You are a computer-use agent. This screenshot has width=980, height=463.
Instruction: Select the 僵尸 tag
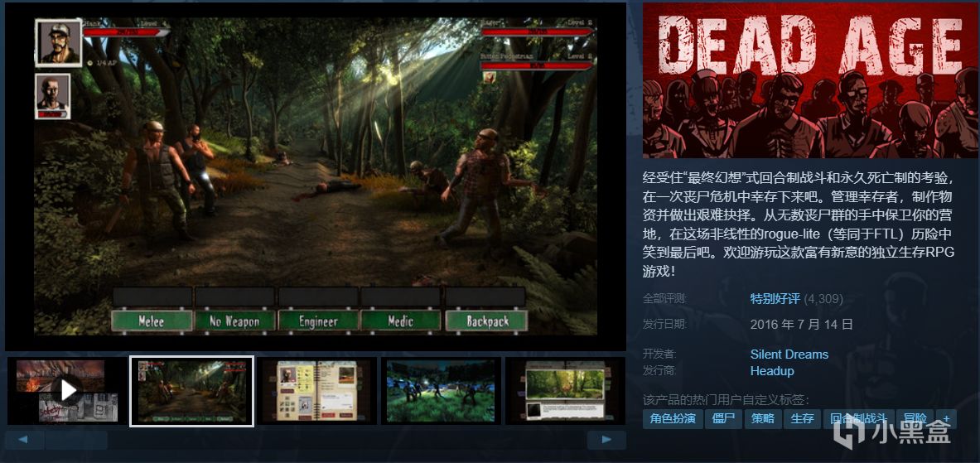724,418
